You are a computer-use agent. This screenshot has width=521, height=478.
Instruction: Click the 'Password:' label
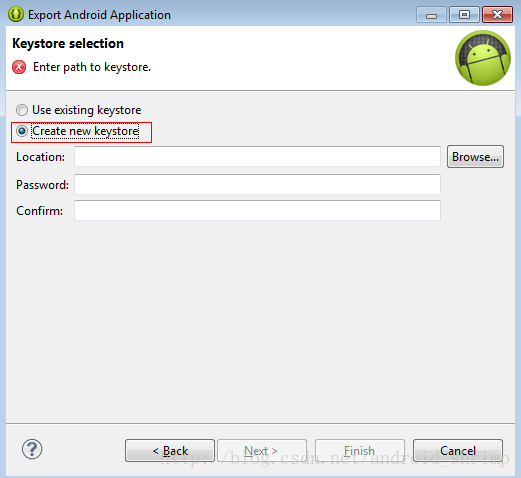click(x=43, y=185)
